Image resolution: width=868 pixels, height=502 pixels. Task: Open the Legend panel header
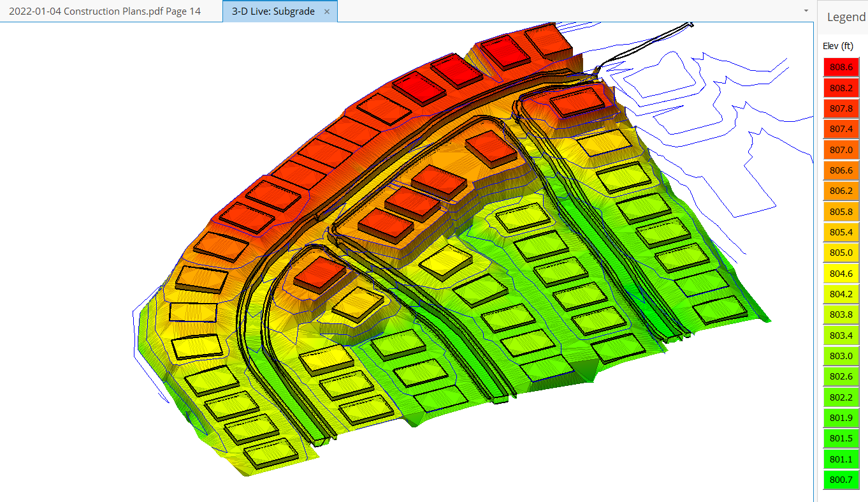[846, 17]
